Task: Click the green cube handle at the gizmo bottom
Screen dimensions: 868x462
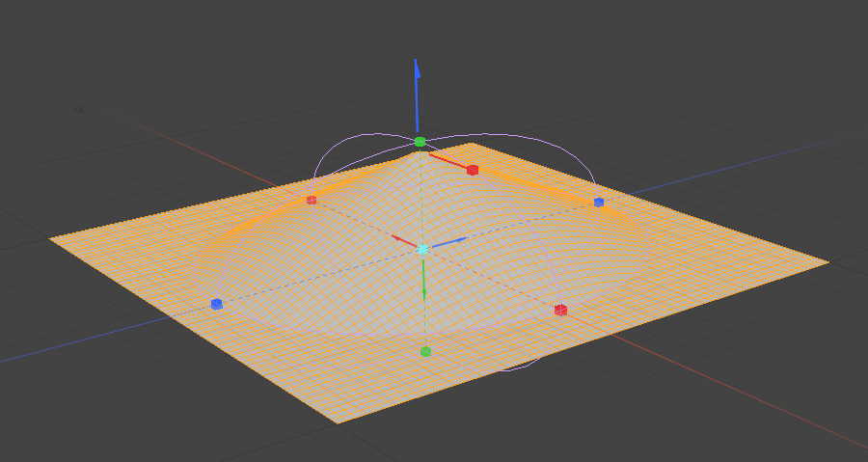Action: click(x=425, y=352)
